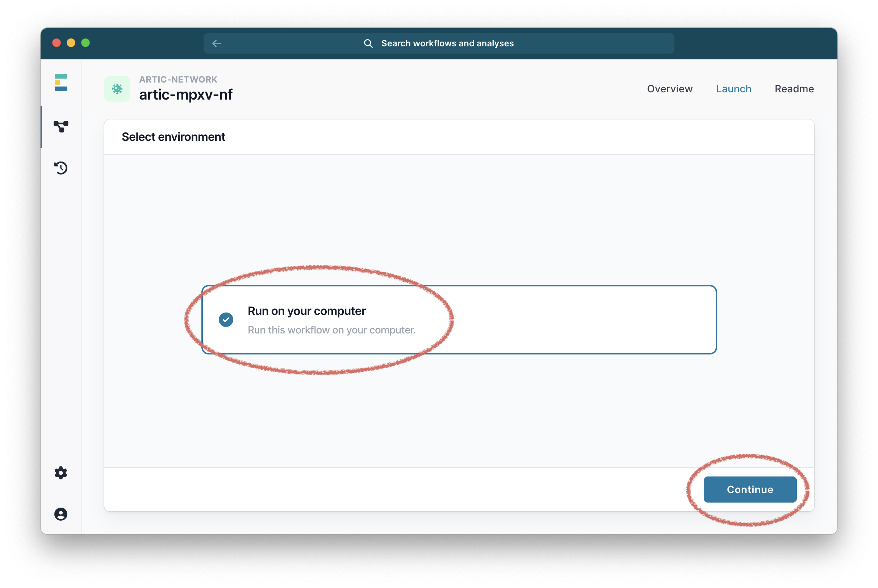
Task: Click the artic-mpxv-nf workflow virus icon
Action: [117, 88]
